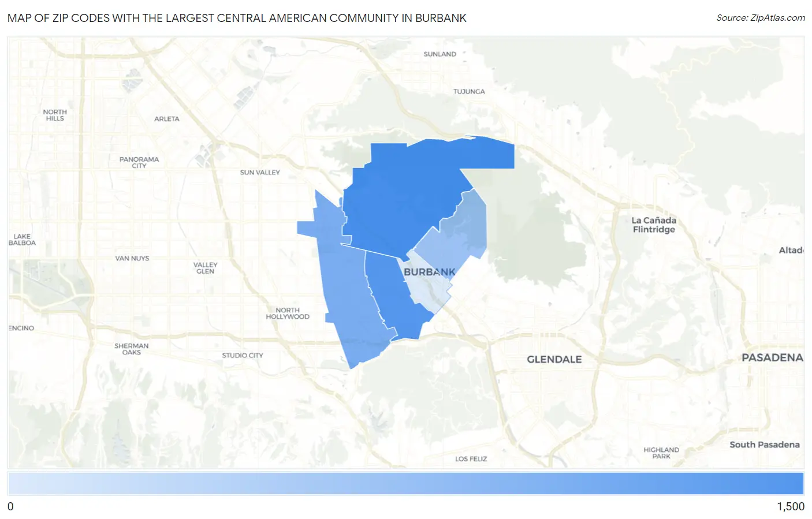Click the La Cañada Flintridge label
Screen dimensions: 812x519
tap(654, 225)
